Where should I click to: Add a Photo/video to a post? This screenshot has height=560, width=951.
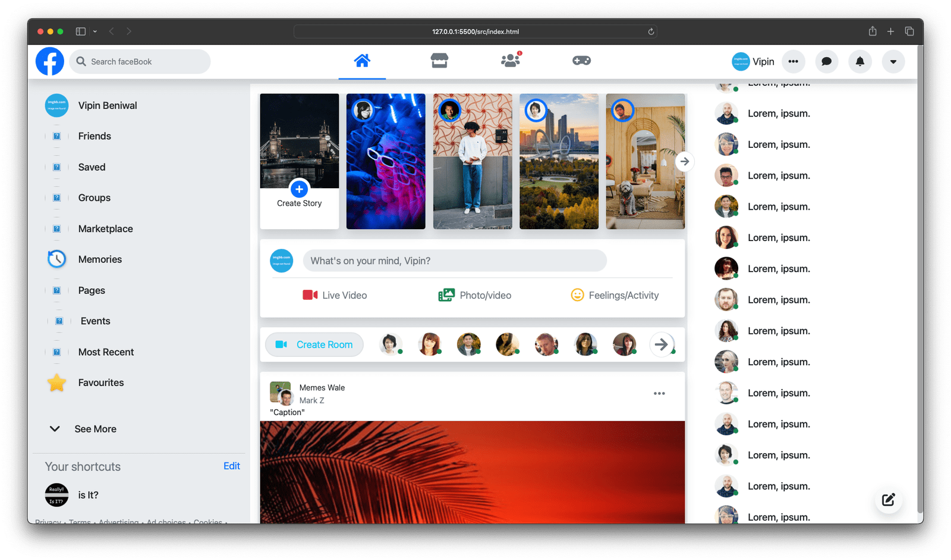(x=474, y=295)
